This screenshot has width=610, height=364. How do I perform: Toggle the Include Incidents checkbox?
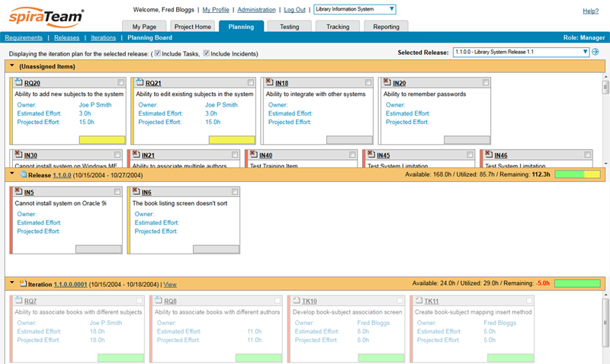pos(206,53)
